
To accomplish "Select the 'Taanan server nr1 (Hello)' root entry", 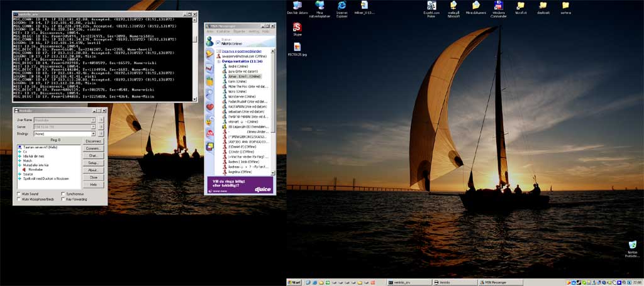I will (x=40, y=147).
